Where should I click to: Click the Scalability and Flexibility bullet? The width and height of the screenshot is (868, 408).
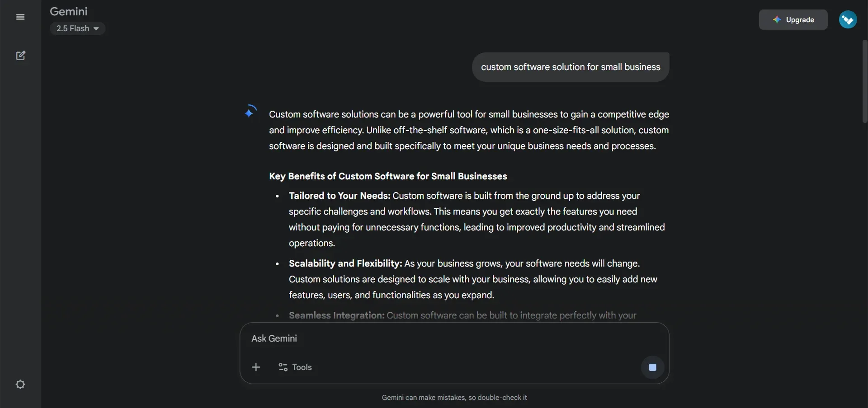pyautogui.click(x=473, y=279)
